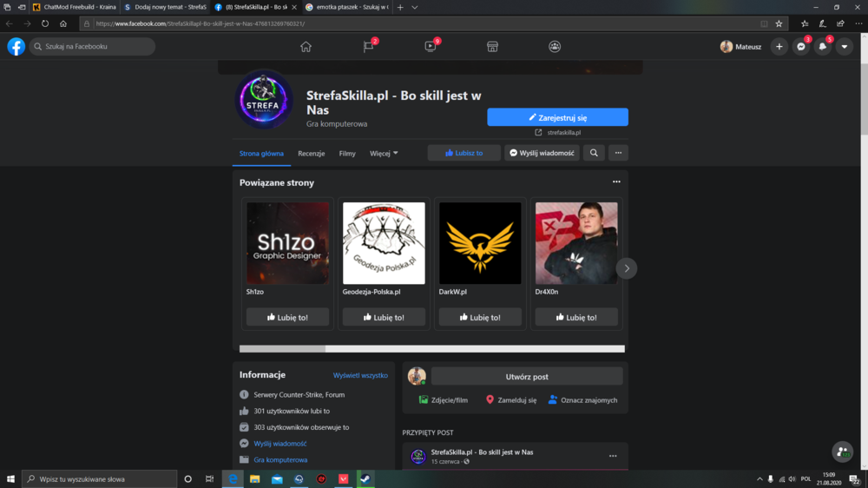Select the Filmy tab
868x488 pixels.
[x=347, y=154]
